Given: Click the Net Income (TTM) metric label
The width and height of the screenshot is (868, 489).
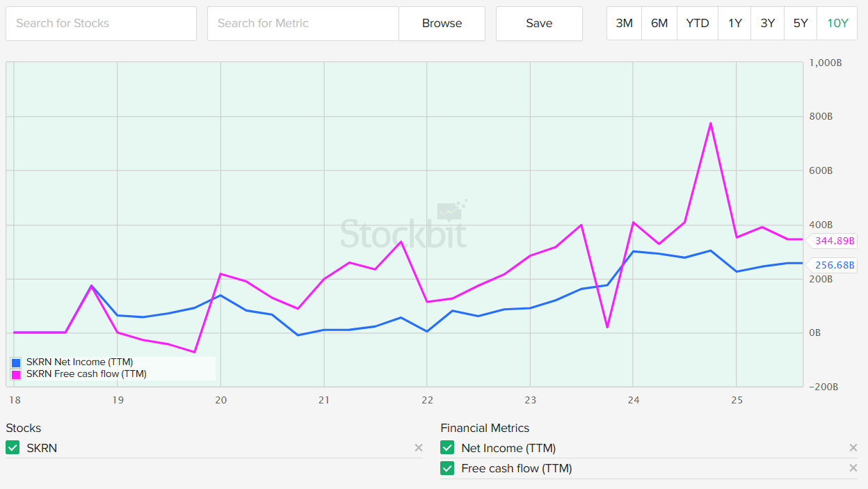Looking at the screenshot, I should coord(508,448).
